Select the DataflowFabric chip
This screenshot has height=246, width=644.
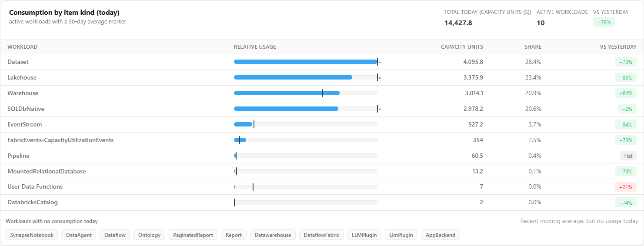321,235
